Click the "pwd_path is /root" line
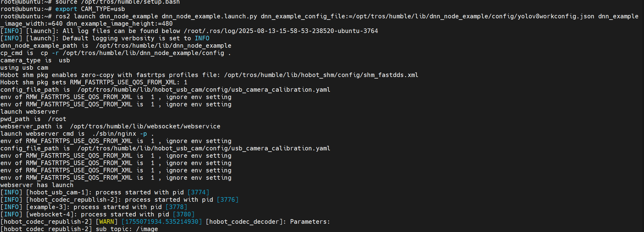 point(33,119)
